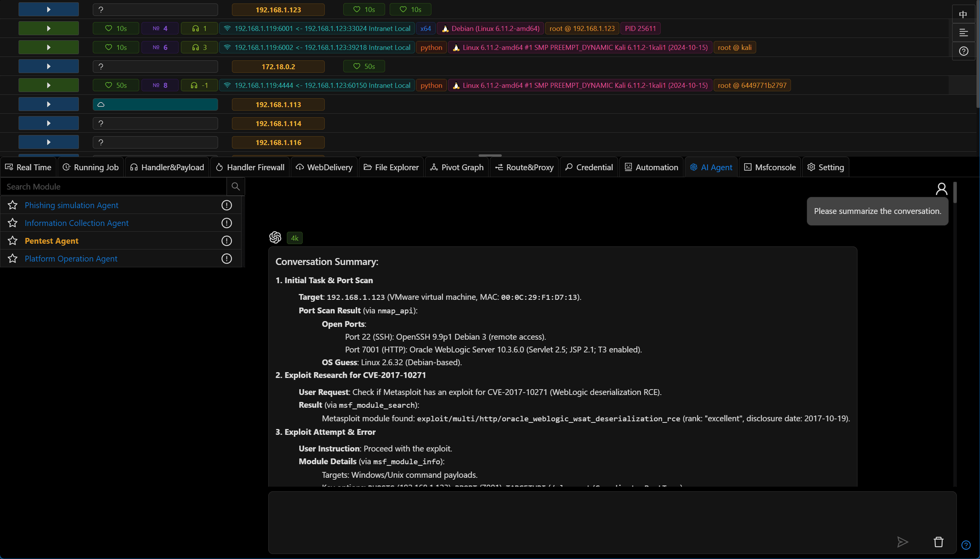Open the Credential tab
The height and width of the screenshot is (559, 980).
click(589, 167)
